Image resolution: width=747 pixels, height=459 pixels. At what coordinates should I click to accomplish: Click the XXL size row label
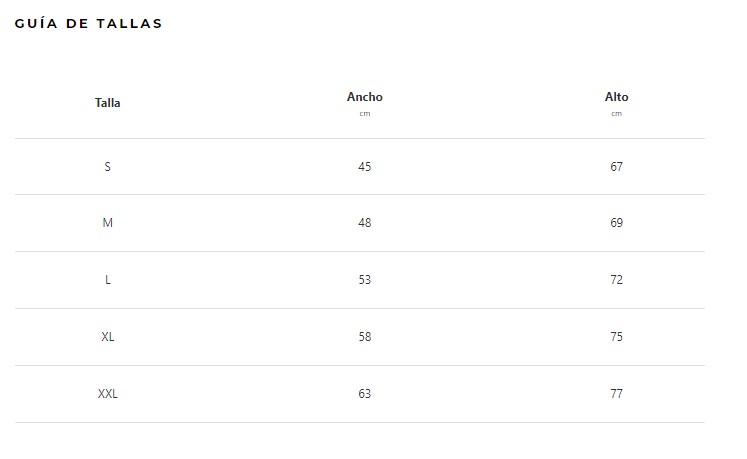[x=108, y=394]
